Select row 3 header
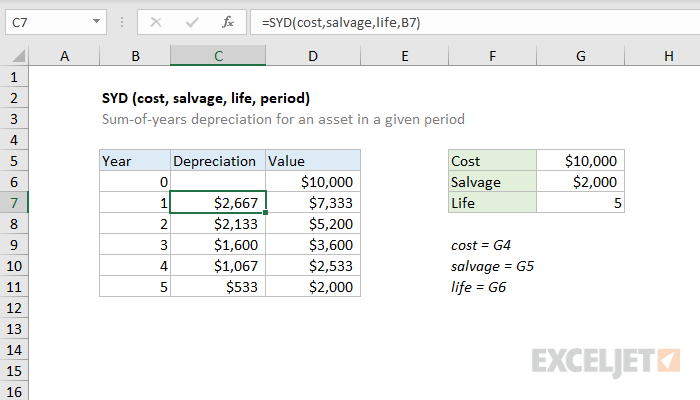Viewport: 700px width, 400px height. pyautogui.click(x=14, y=119)
